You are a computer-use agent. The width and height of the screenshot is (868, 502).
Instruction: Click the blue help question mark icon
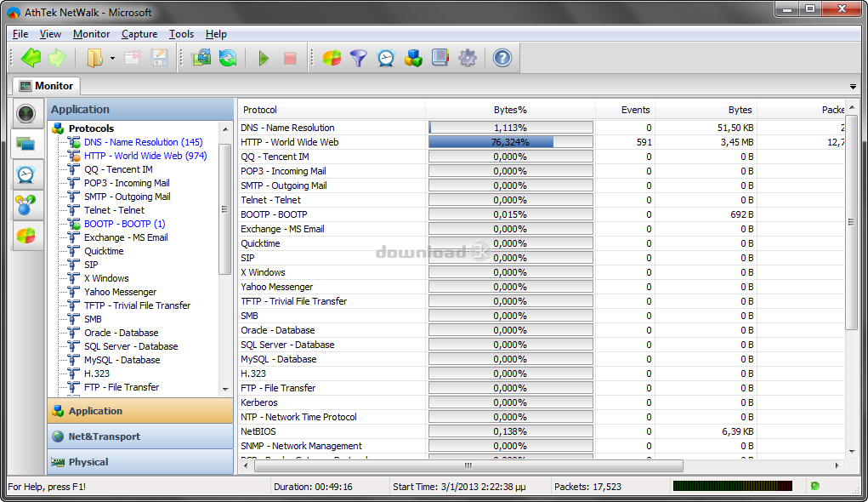pos(502,58)
